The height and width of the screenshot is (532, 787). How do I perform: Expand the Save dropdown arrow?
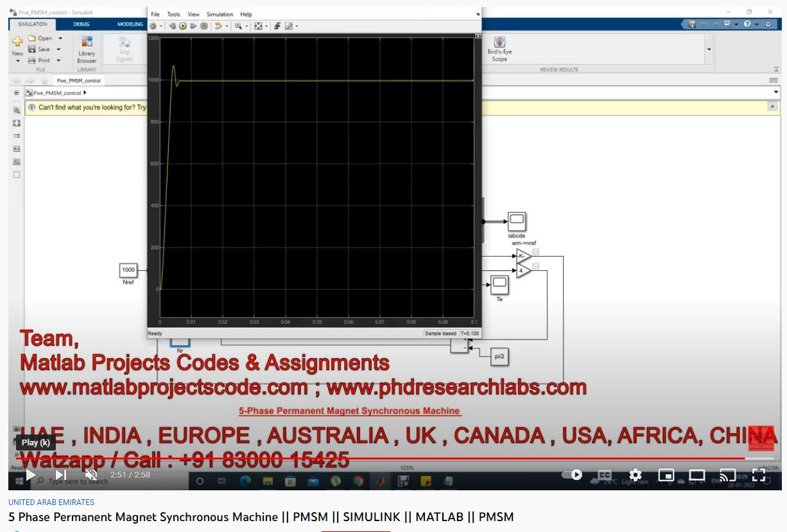pos(58,49)
